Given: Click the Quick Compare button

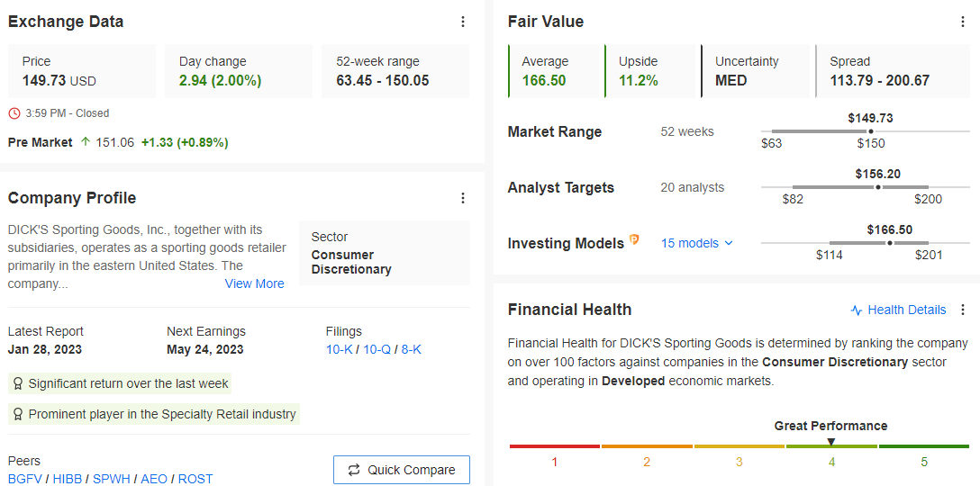Looking at the screenshot, I should pyautogui.click(x=401, y=470).
